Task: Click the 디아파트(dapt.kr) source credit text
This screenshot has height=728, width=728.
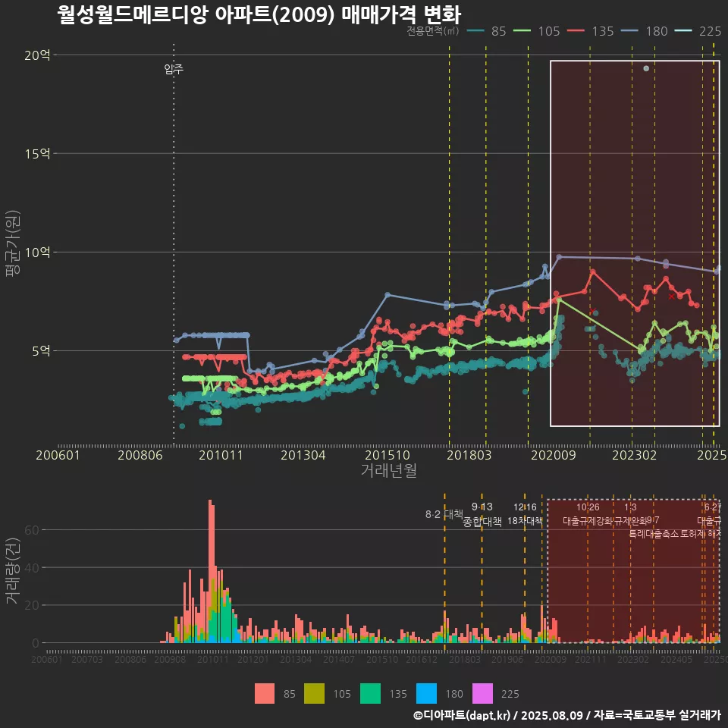Action: [462, 715]
